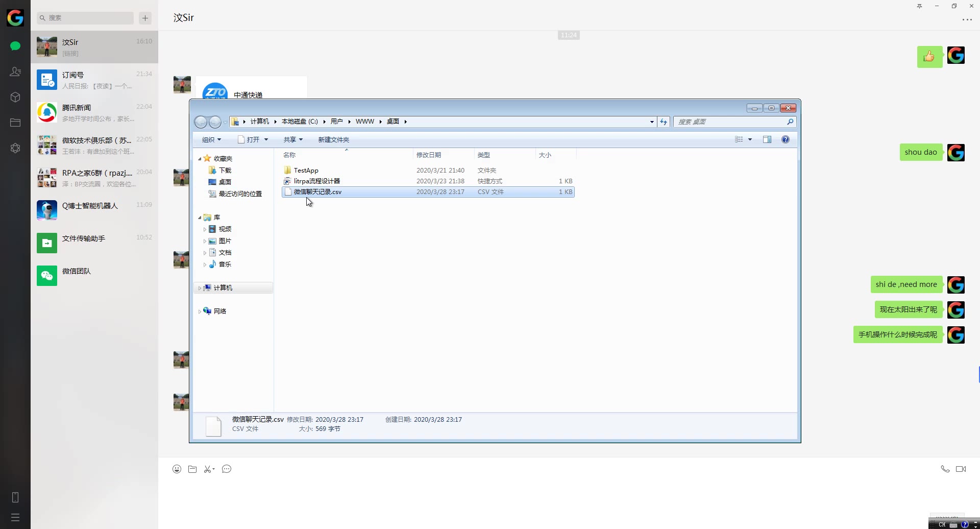
Task: Open chat history bubble icon
Action: click(227, 469)
